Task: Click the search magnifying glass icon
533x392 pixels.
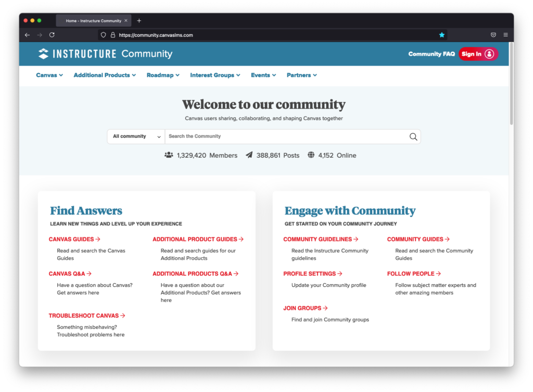Action: coord(413,137)
